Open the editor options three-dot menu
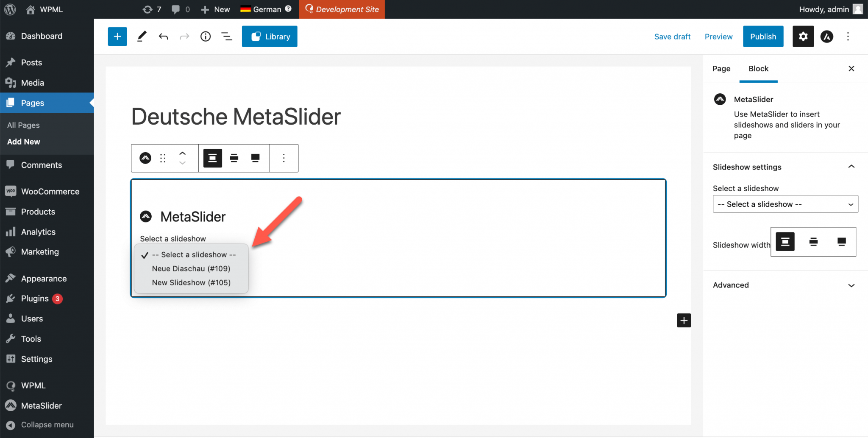Screen dimensions: 868x438 [848, 36]
